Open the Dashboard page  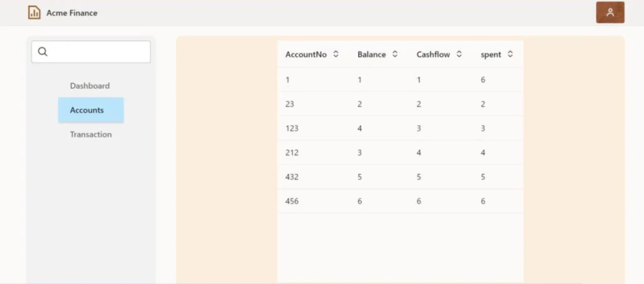coord(90,86)
